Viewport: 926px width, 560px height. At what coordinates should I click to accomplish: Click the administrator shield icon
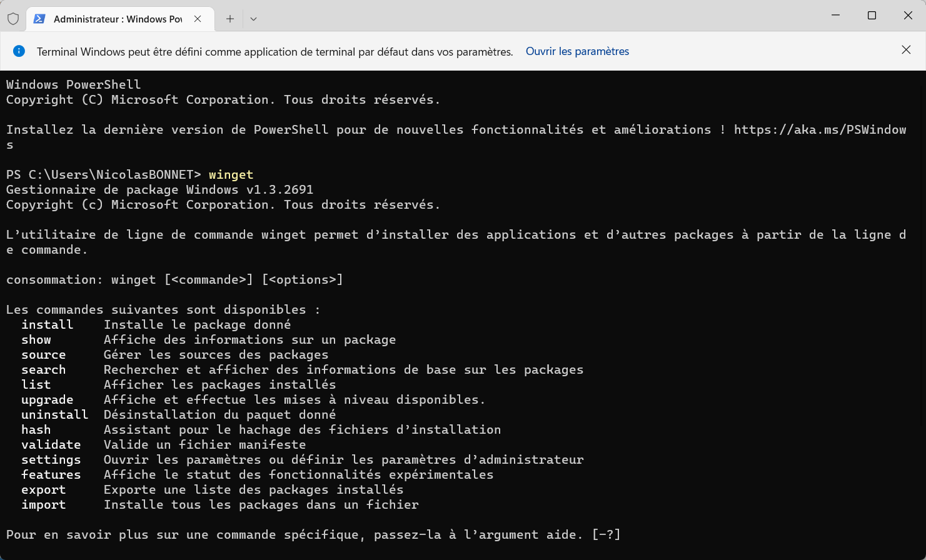point(13,19)
